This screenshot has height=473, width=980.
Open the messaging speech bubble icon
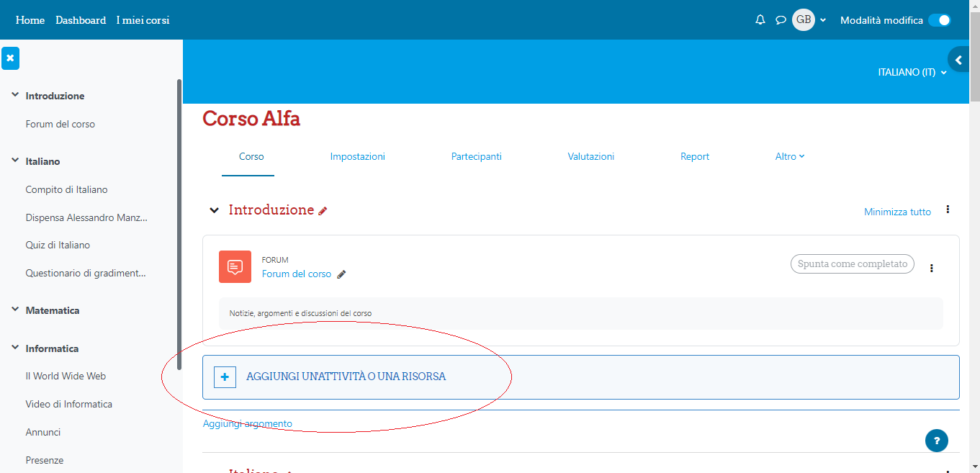[x=780, y=20]
